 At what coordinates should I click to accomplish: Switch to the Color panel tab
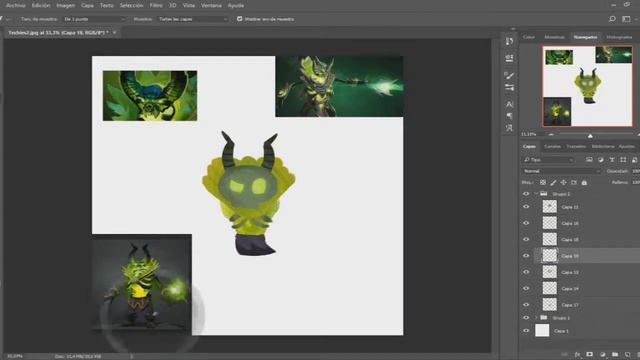click(529, 37)
